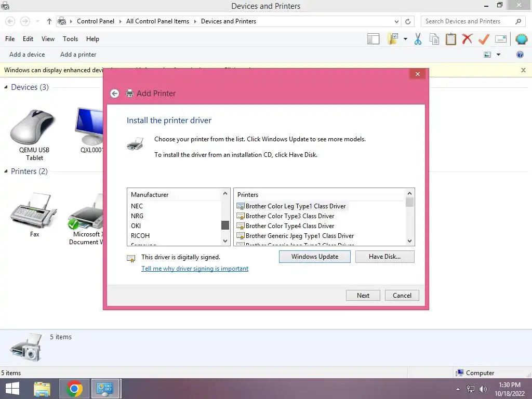Show hidden tray icons arrow

[458, 389]
